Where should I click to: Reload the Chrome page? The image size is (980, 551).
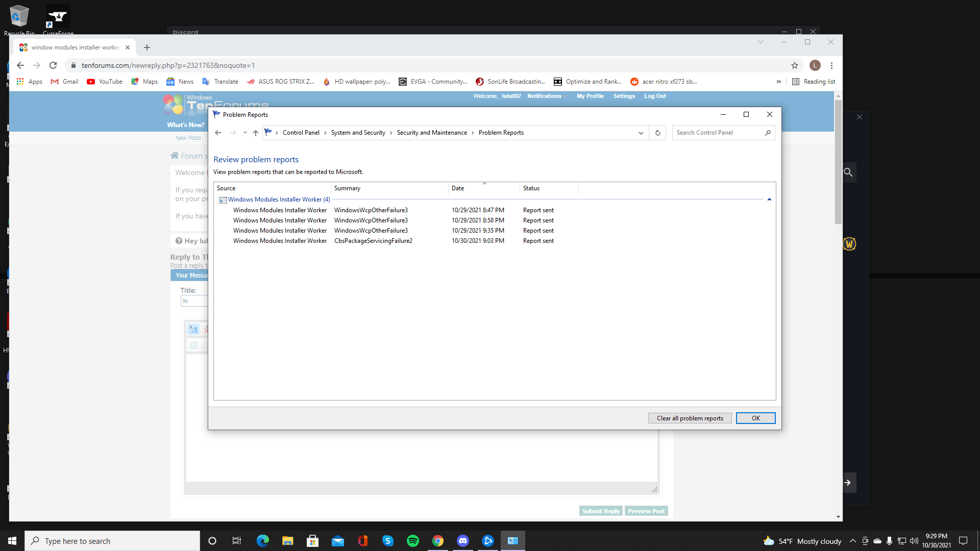point(53,65)
